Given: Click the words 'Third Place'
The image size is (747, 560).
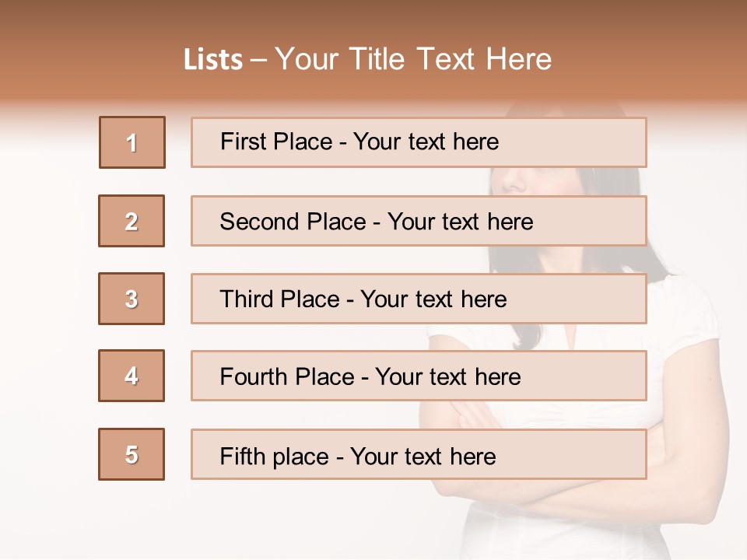Looking at the screenshot, I should pos(279,299).
